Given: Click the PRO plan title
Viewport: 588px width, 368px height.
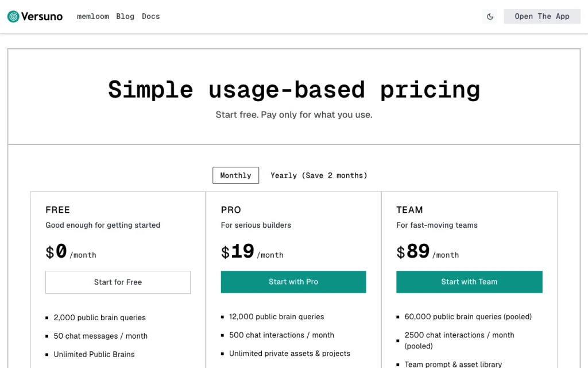Looking at the screenshot, I should (231, 210).
